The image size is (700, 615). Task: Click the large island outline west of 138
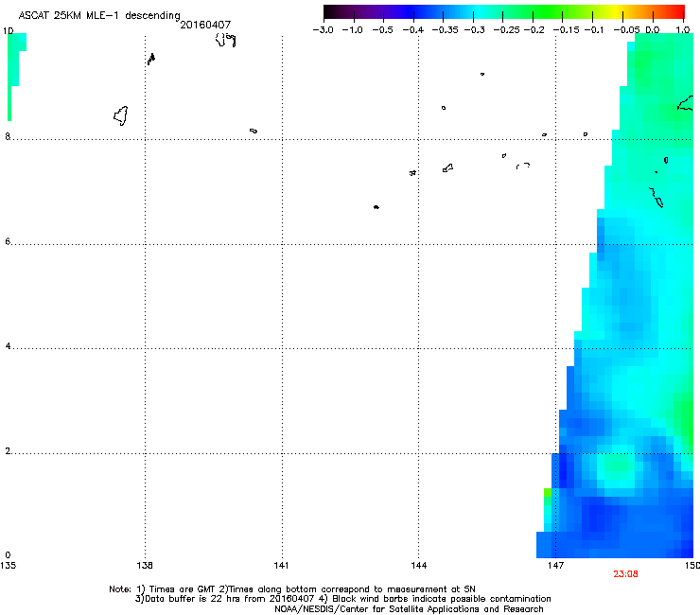121,115
